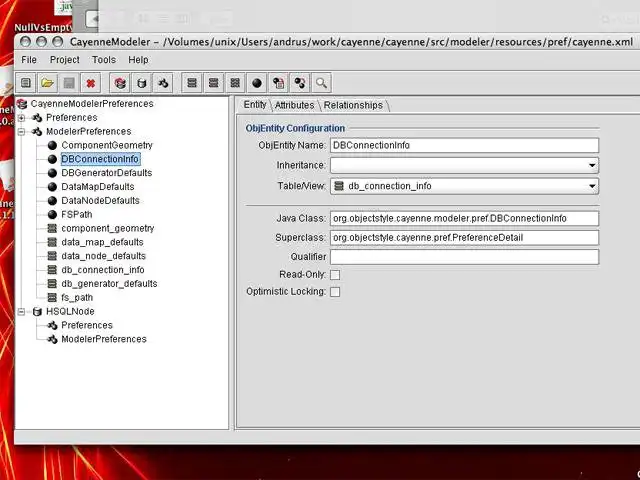The image size is (640, 480).
Task: Switch to the Attributes tab
Action: pos(294,105)
